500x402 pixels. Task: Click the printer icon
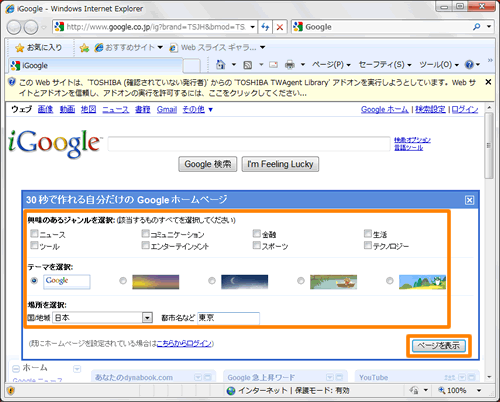pyautogui.click(x=290, y=65)
